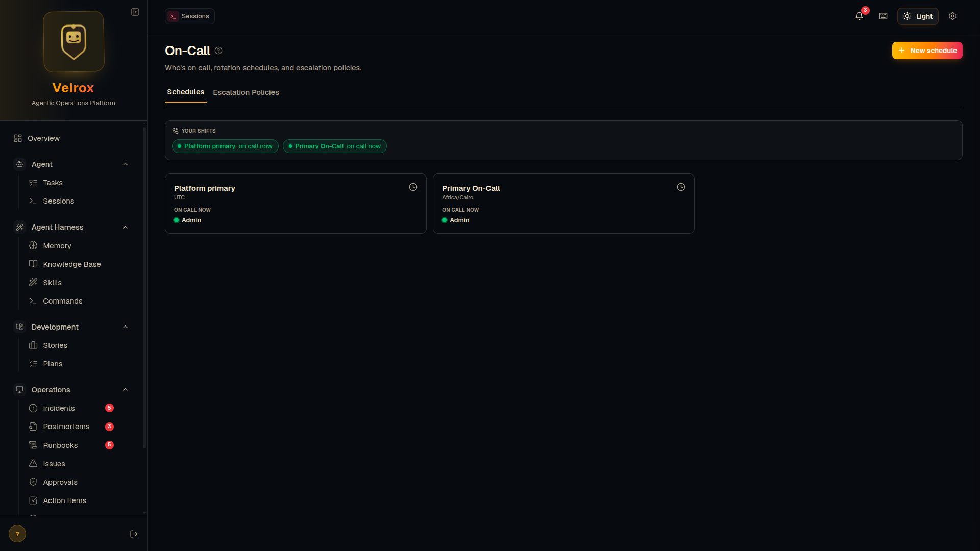Click the Runbooks badge showing 5
Screen dimensions: 980x551
pos(109,445)
